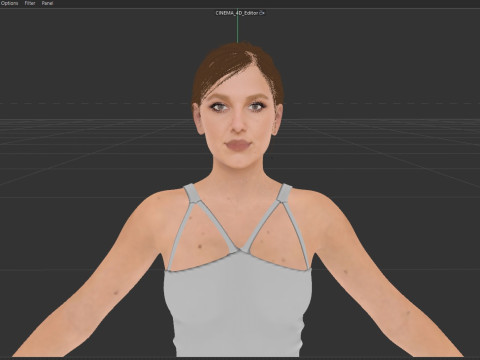Click the camera icon beside CINEMA_4D_Editor

click(262, 13)
